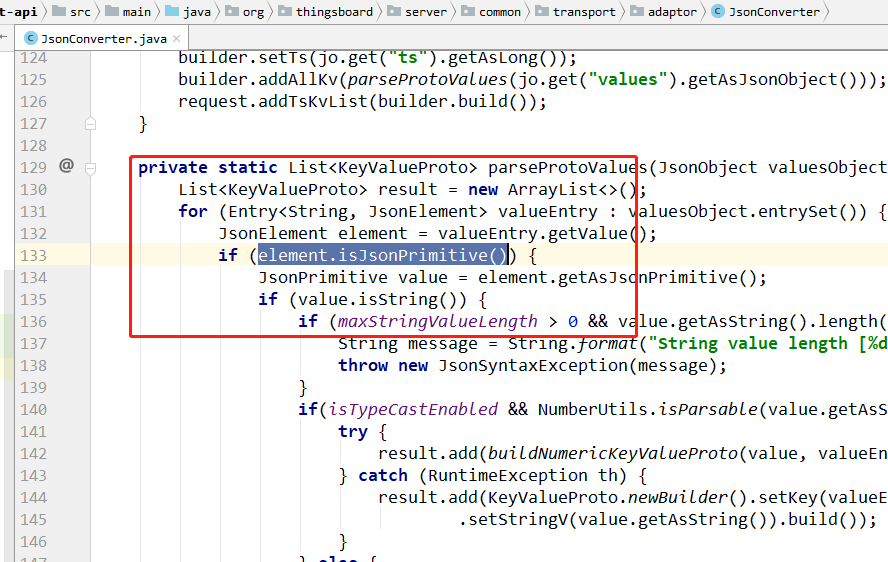Toggle the fold end marker at line 127
The image size is (888, 562).
point(90,123)
